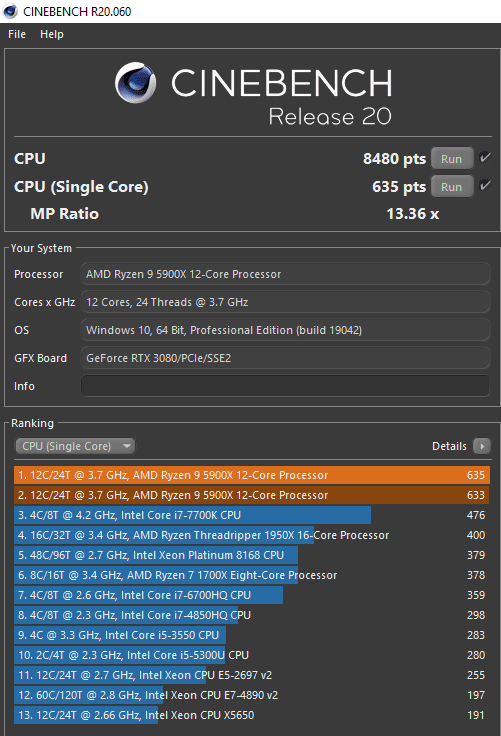Image resolution: width=501 pixels, height=736 pixels.
Task: Expand the ranking type dropdown arrow
Action: [x=127, y=446]
